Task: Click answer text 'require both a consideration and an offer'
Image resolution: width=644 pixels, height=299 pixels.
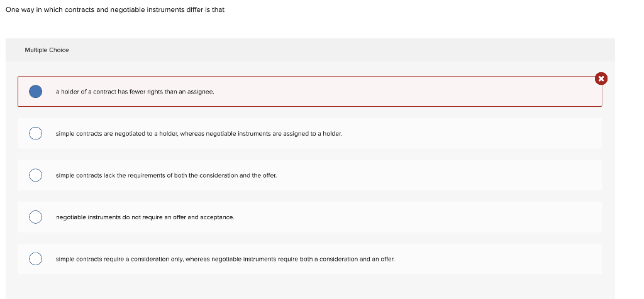Action: (x=336, y=259)
